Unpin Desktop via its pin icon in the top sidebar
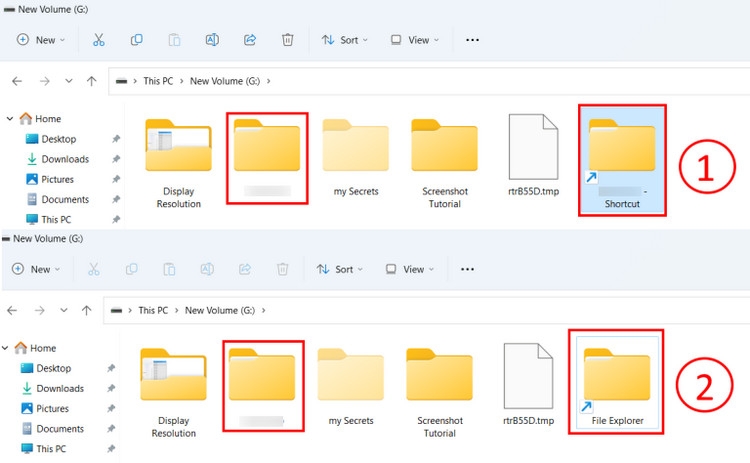Image resolution: width=750 pixels, height=463 pixels. 116,139
